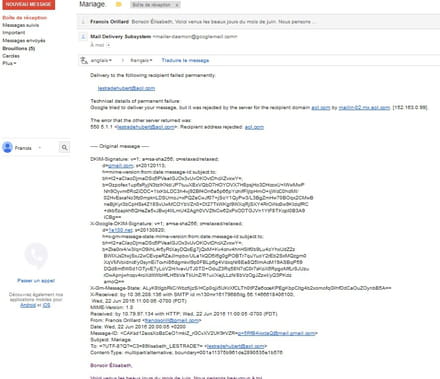Click avatar icon of Francis Orillard message
Image resolution: width=440 pixels, height=379 pixels.
point(83,22)
